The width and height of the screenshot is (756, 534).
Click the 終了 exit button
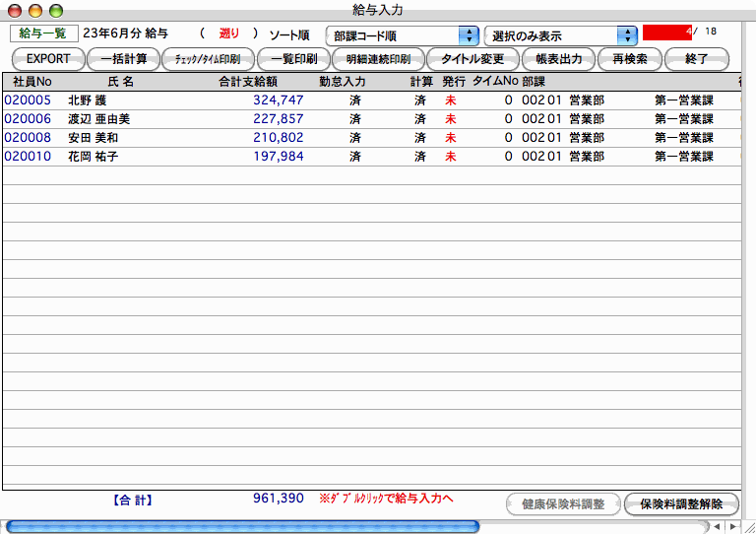(695, 59)
